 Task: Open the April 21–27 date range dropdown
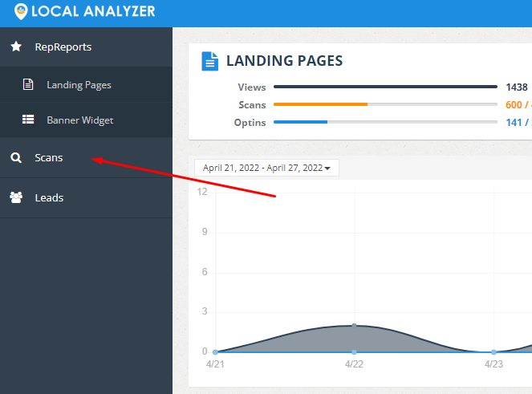[x=266, y=168]
